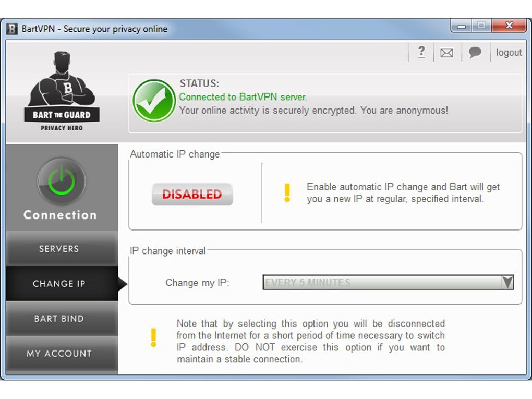Click the Bart the Guard logo

(62, 91)
